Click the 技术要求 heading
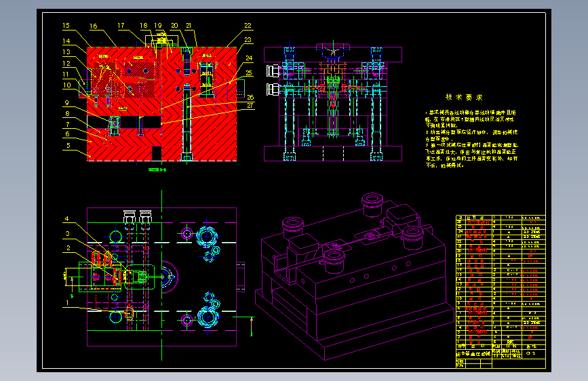 [464, 97]
